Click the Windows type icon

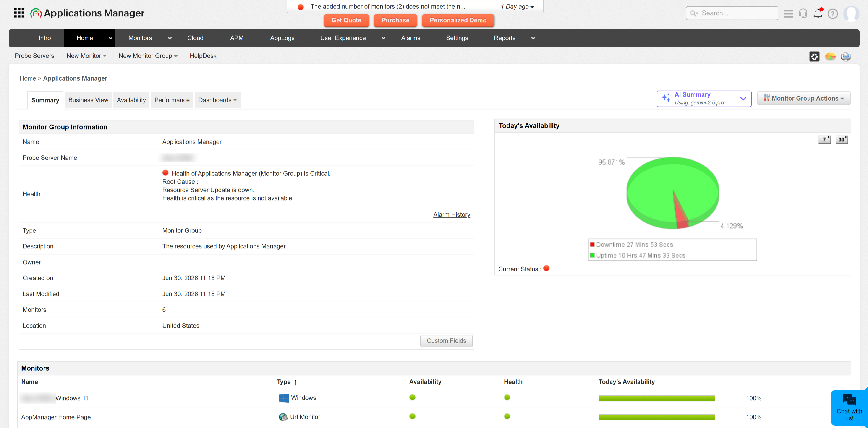(284, 398)
